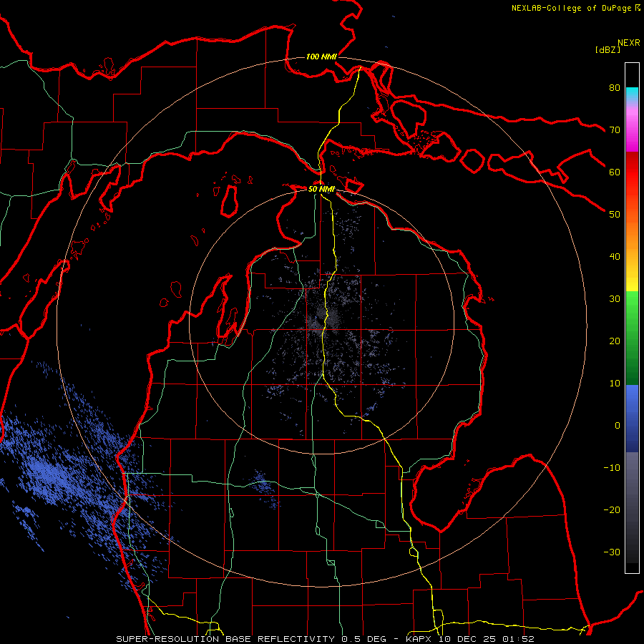
Task: Click the cyan top segment of color bar
Action: coord(632,94)
